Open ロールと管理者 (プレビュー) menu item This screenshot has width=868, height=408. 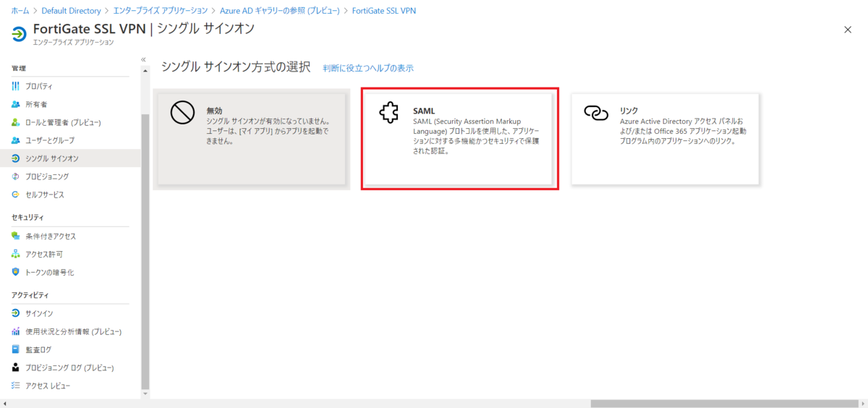click(70, 122)
